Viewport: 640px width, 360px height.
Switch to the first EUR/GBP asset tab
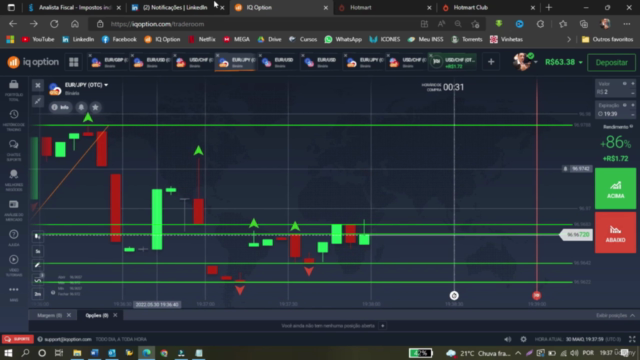pos(108,62)
